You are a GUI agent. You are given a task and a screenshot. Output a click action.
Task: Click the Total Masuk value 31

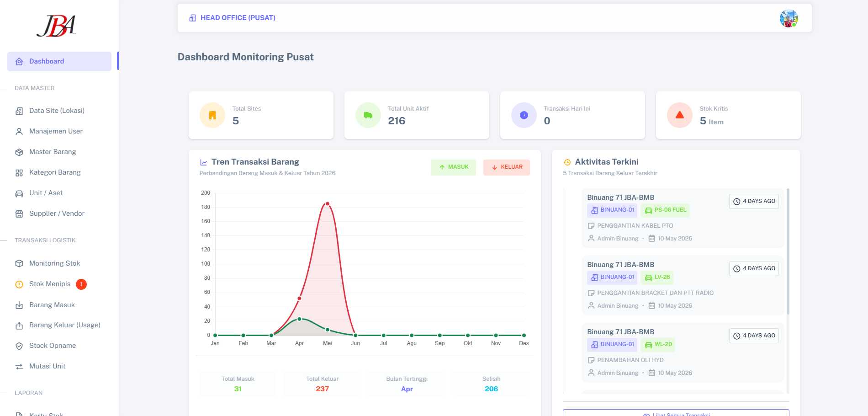coord(238,389)
